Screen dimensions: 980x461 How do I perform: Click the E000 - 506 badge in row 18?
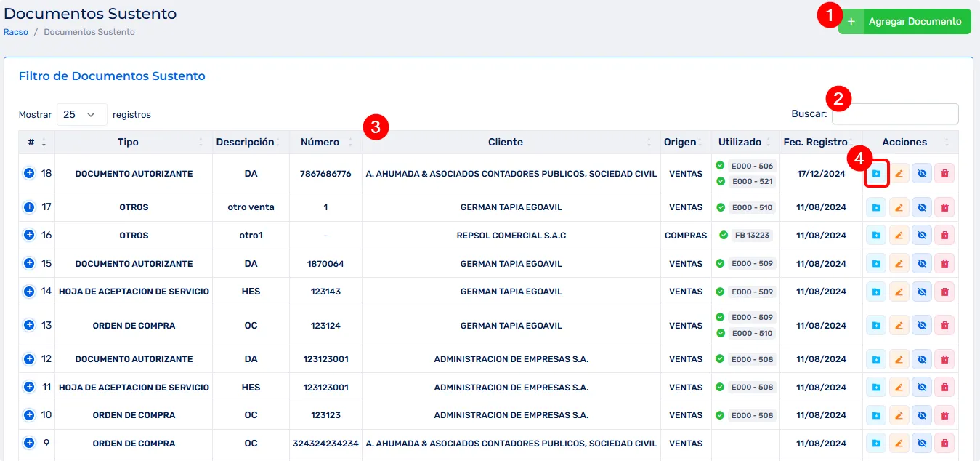pos(752,166)
